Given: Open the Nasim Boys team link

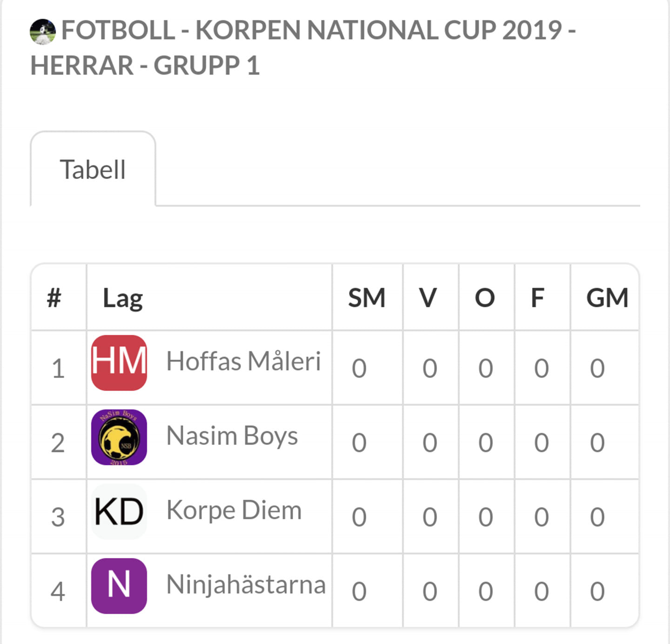Looking at the screenshot, I should pyautogui.click(x=232, y=436).
